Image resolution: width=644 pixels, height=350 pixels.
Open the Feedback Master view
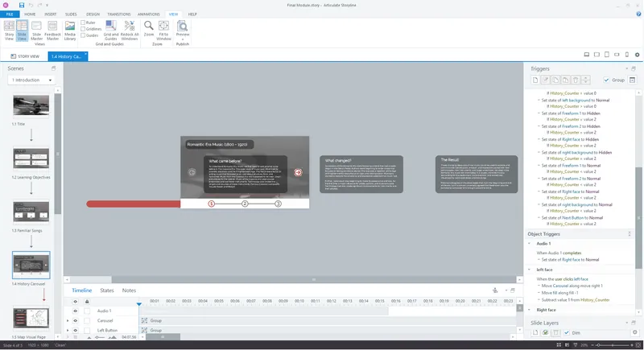(52, 31)
